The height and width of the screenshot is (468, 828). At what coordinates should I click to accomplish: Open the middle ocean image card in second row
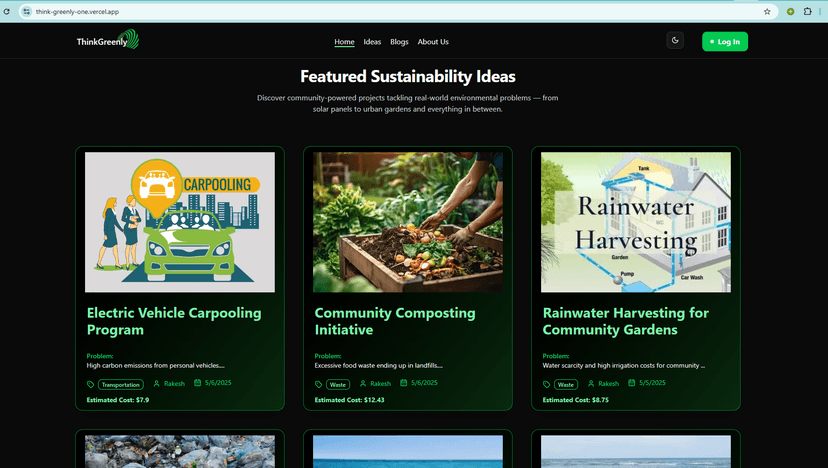coord(408,452)
